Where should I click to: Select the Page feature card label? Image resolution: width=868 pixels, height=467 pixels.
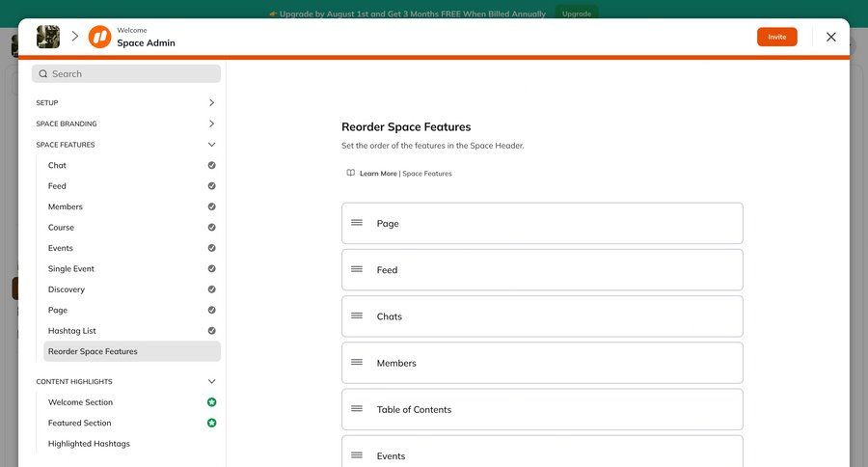tap(388, 223)
